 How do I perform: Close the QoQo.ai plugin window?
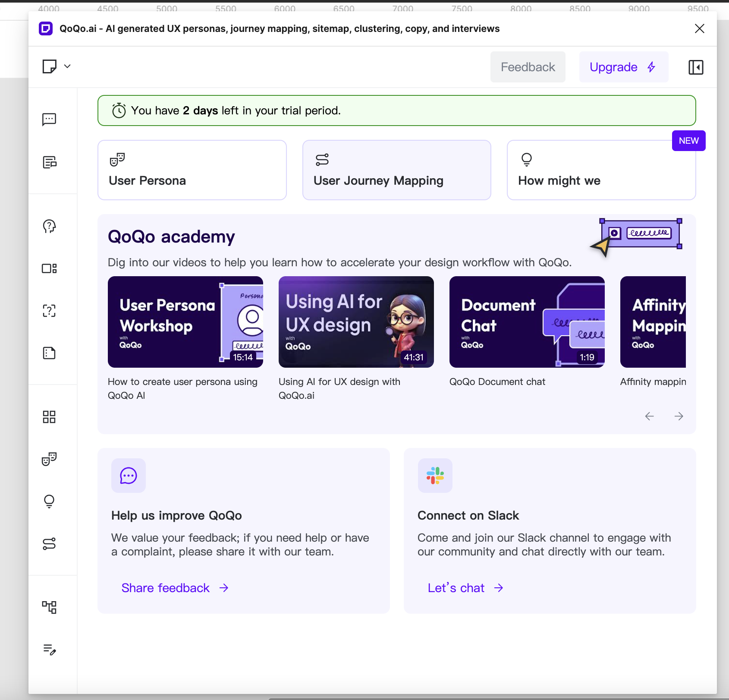coord(699,28)
